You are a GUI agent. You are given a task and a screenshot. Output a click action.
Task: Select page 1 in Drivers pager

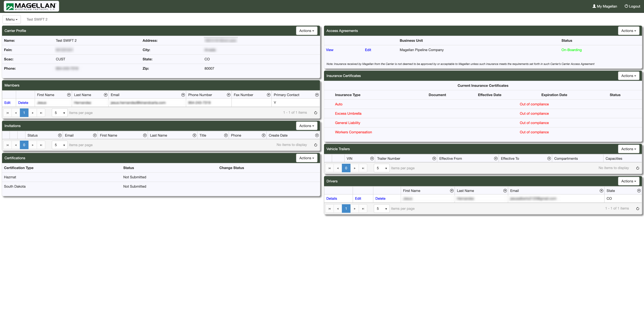click(346, 209)
